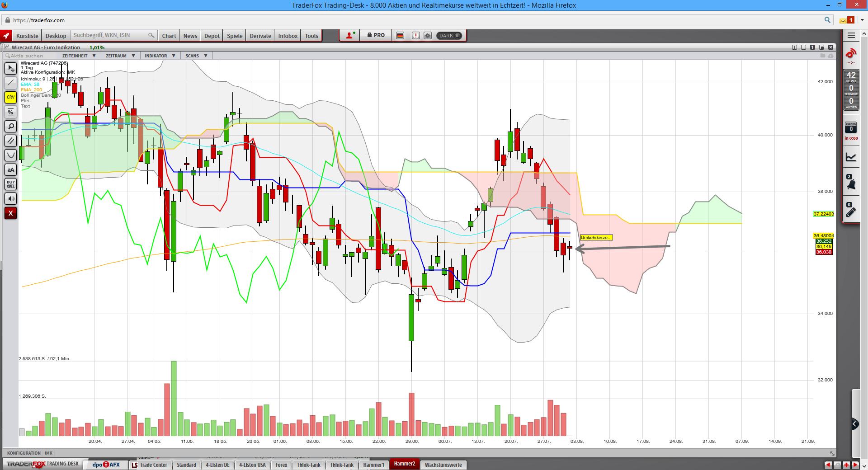Open the alarm bell notifications
Image resolution: width=868 pixels, height=470 pixels.
coord(851,182)
